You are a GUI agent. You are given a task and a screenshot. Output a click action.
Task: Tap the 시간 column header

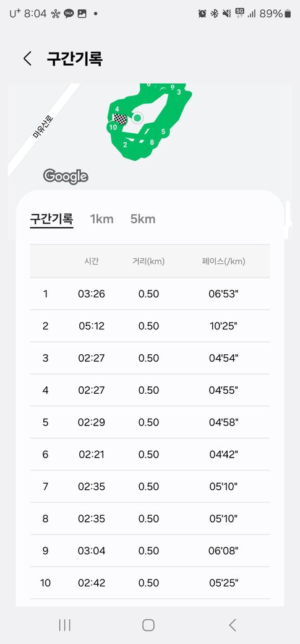pyautogui.click(x=92, y=261)
